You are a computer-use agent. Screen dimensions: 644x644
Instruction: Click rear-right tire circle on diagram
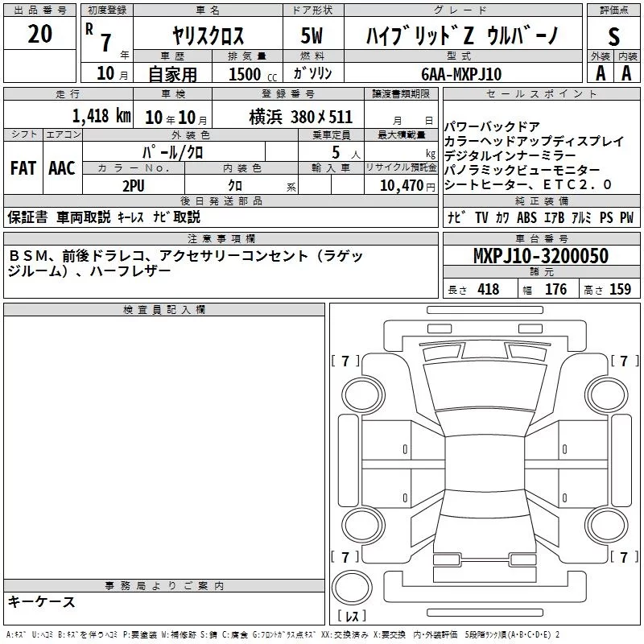pos(606,526)
